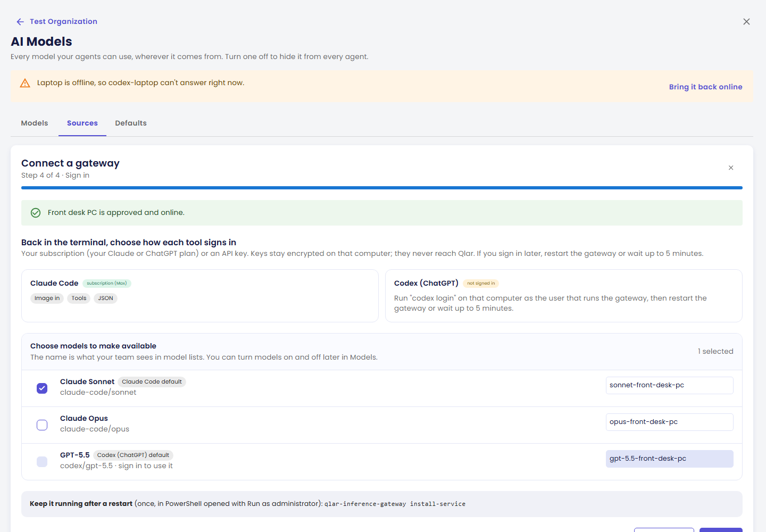
Task: Click the "Codex (ChatGPT) default" badge
Action: tap(133, 455)
